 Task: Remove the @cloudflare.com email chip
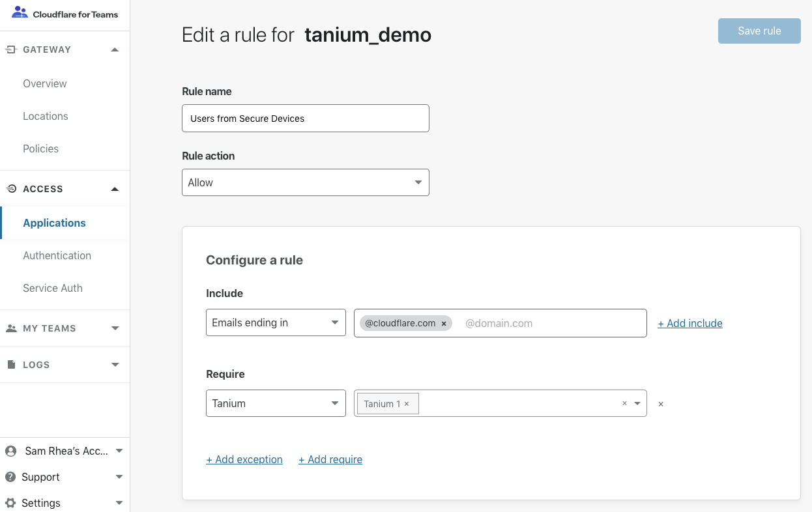444,323
